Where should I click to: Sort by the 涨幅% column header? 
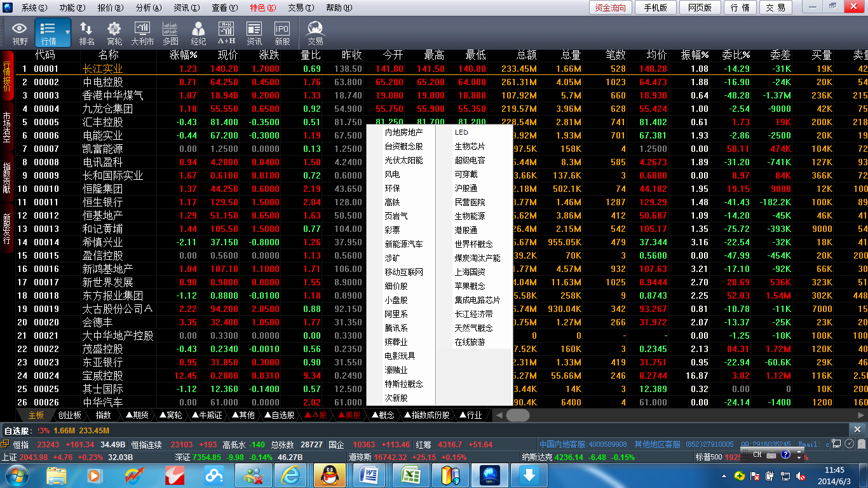point(184,55)
